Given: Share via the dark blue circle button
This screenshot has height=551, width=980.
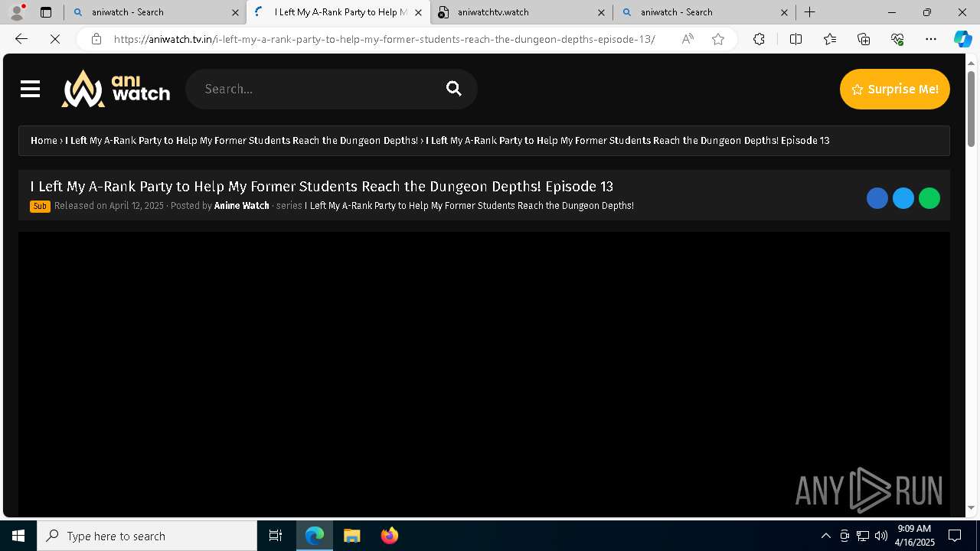Looking at the screenshot, I should coord(877,198).
